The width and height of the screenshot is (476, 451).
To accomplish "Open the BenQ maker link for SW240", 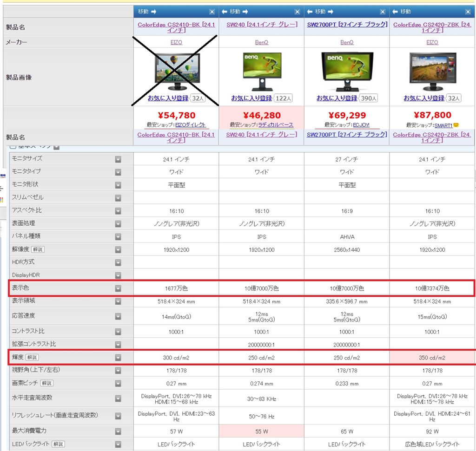I will [x=262, y=42].
